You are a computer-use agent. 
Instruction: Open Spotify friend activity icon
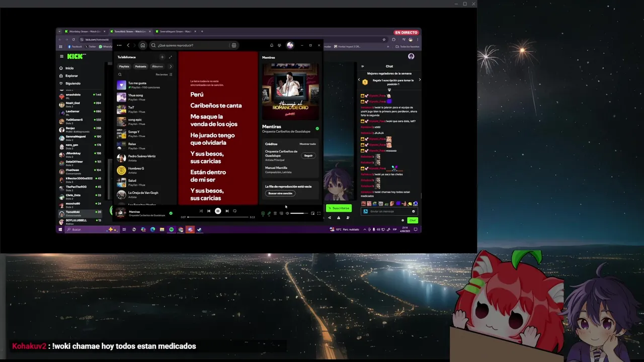(279, 45)
